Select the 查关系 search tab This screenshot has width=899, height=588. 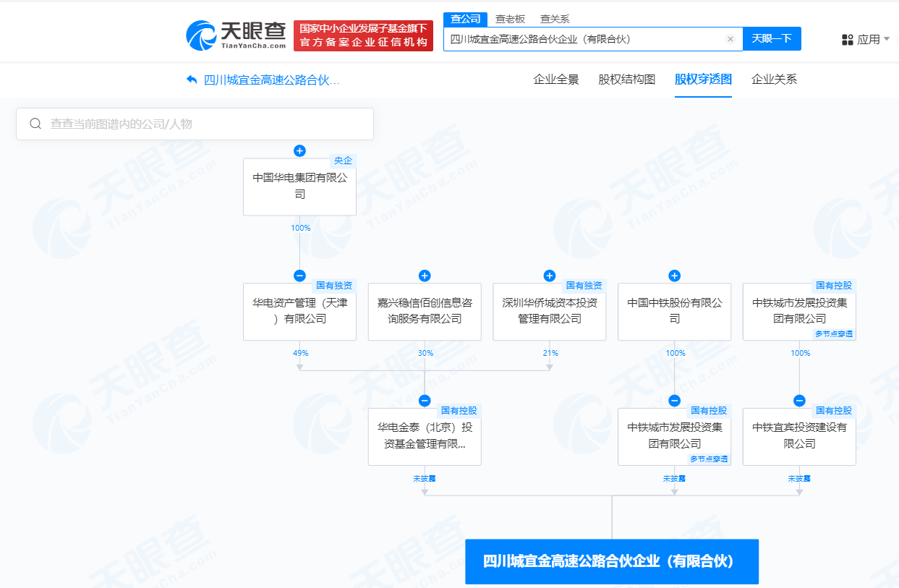click(x=555, y=19)
